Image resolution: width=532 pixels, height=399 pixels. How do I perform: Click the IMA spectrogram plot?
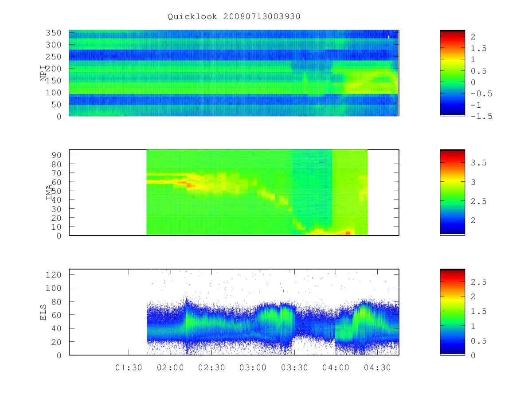pos(234,192)
